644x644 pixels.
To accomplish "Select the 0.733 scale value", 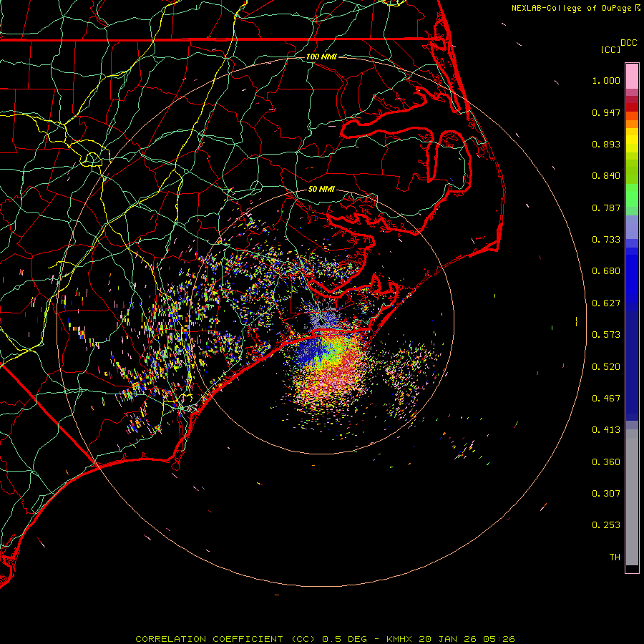I will tap(606, 240).
